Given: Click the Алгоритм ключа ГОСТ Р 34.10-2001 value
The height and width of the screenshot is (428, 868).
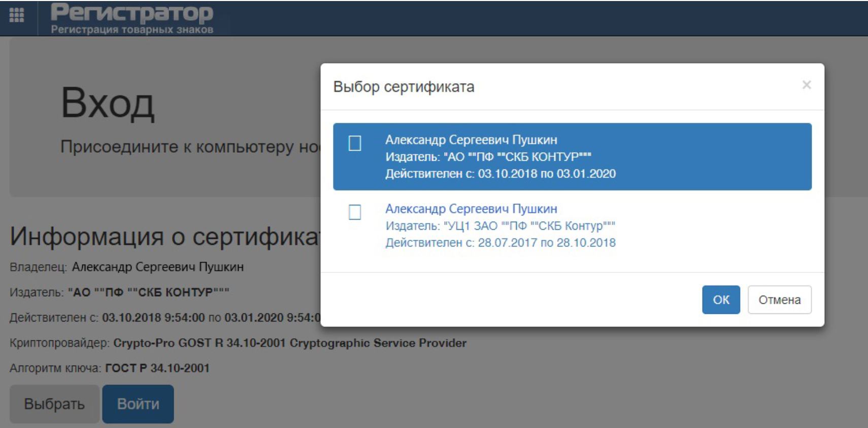Looking at the screenshot, I should point(157,368).
